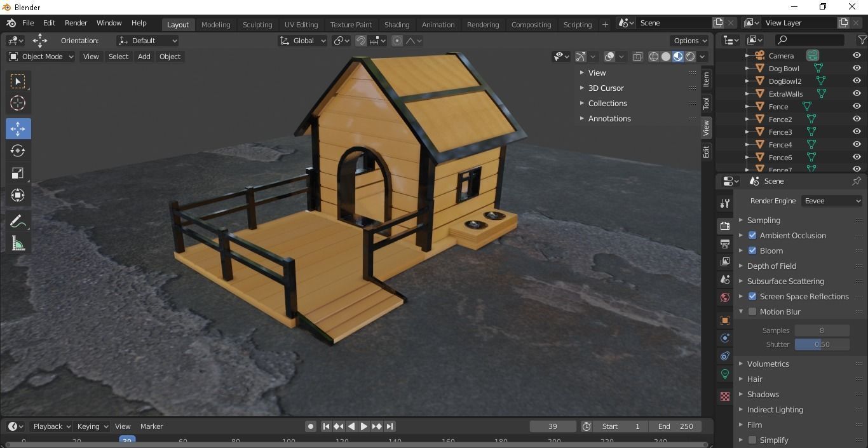The image size is (868, 448).
Task: Disable Bloom checkbox
Action: coord(752,250)
